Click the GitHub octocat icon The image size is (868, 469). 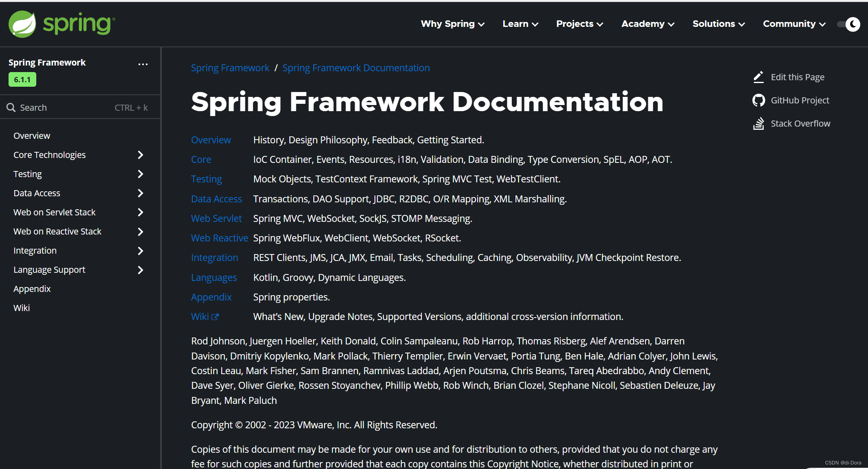tap(758, 100)
